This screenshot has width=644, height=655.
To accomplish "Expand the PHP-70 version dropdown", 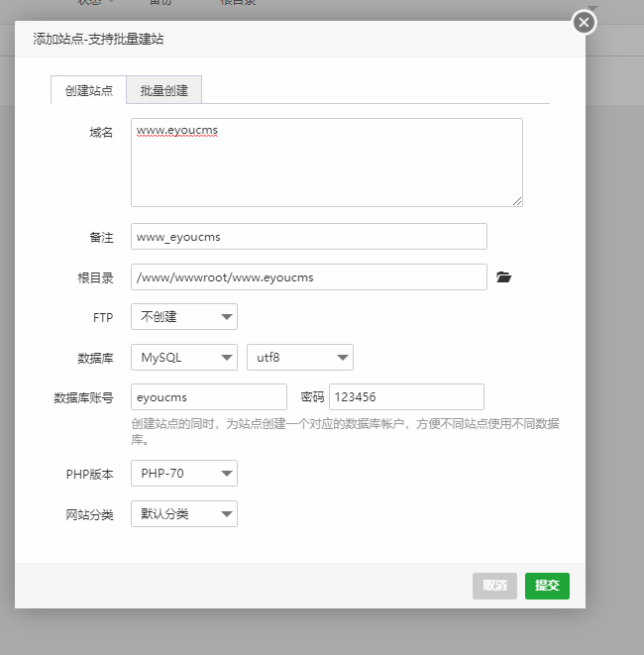I will point(183,474).
